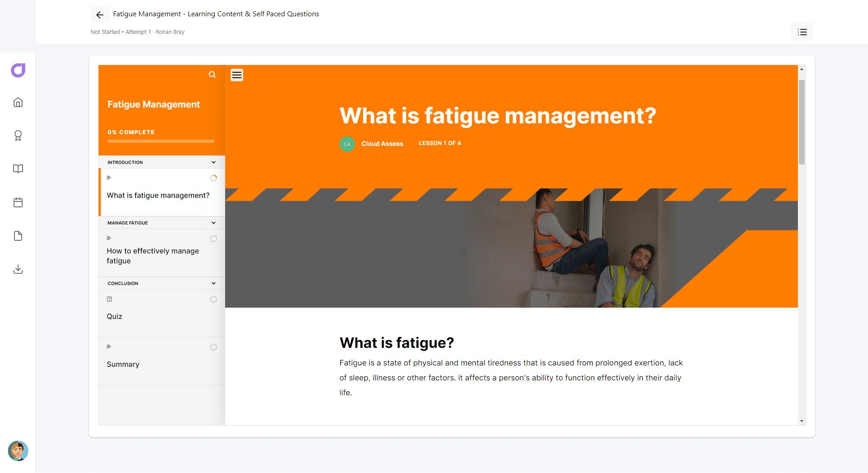Open the download icon in the sidebar
The image size is (868, 473).
(x=18, y=269)
